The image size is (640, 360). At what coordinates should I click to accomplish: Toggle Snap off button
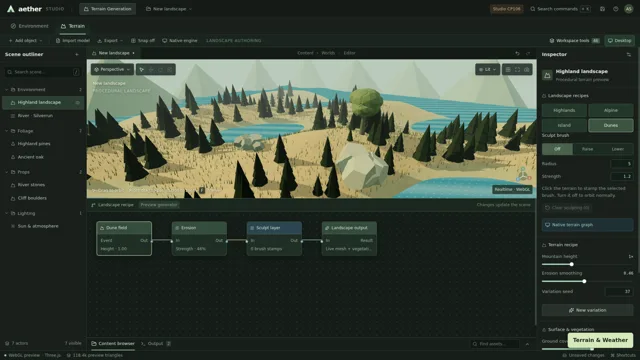(142, 40)
